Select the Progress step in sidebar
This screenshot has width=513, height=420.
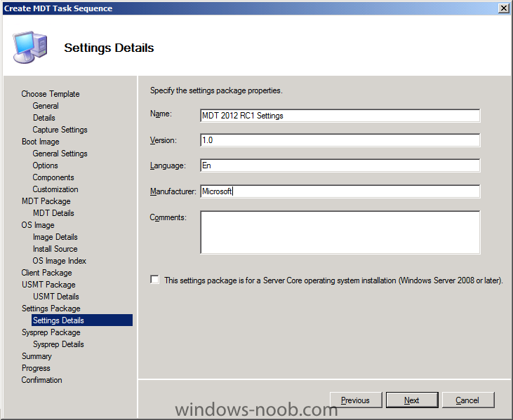coord(36,368)
